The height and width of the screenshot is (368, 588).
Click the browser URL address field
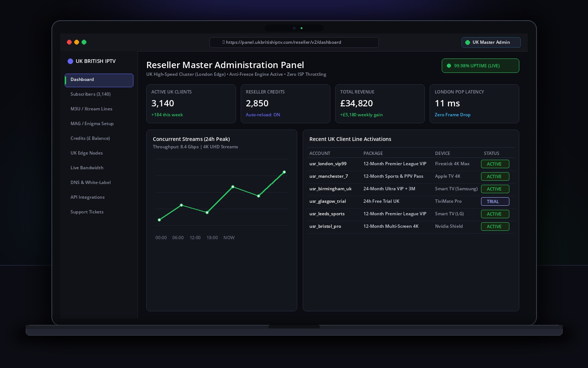(294, 42)
